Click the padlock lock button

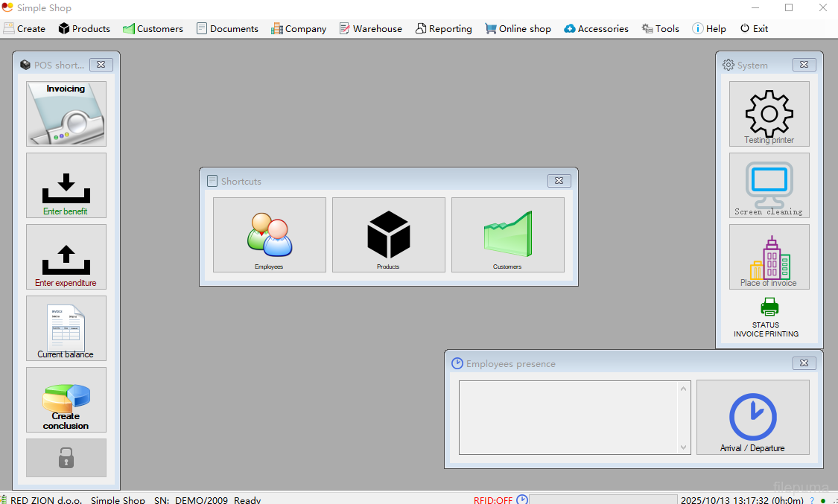[x=66, y=458]
